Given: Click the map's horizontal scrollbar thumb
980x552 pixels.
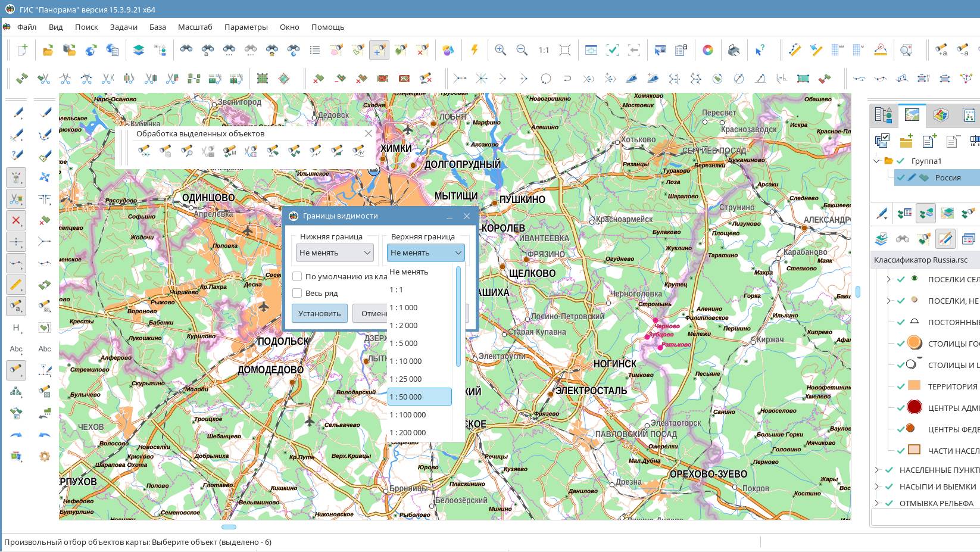Looking at the screenshot, I should click(x=229, y=527).
